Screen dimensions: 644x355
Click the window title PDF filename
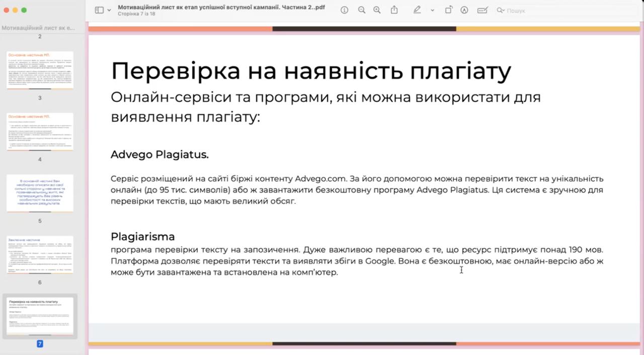click(x=221, y=7)
